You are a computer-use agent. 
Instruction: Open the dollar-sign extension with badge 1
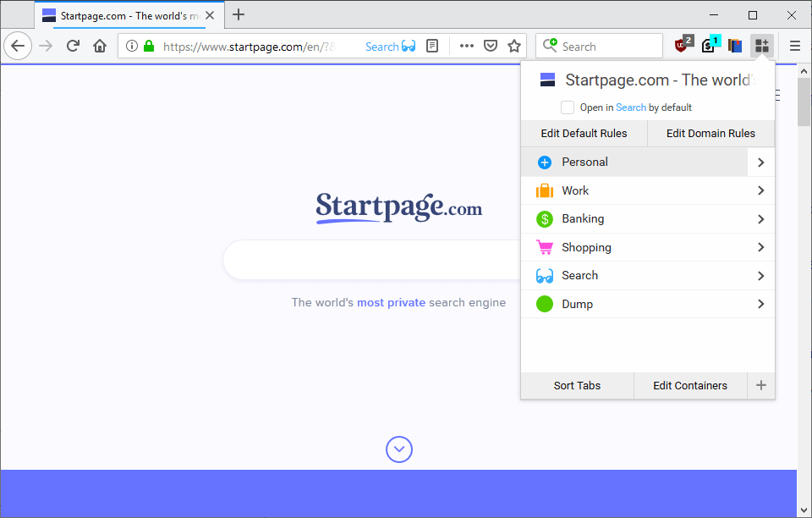point(710,45)
